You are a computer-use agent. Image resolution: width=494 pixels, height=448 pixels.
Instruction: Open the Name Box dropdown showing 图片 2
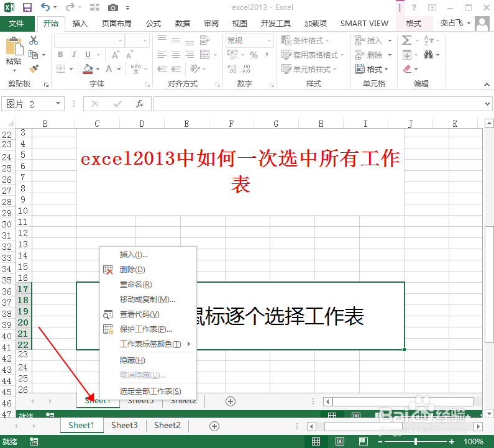tap(58, 103)
